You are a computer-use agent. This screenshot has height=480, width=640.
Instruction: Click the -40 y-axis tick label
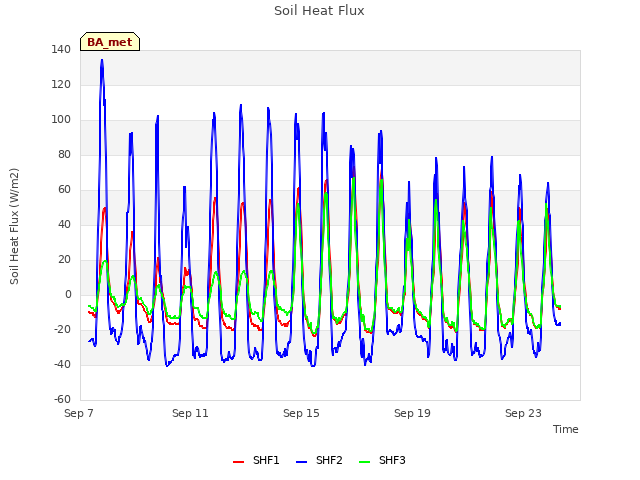62,364
